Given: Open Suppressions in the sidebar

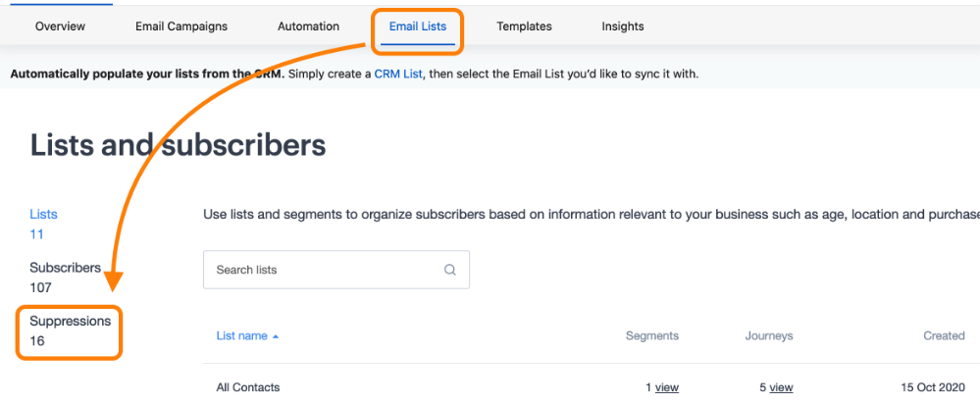Looking at the screenshot, I should pos(70,321).
